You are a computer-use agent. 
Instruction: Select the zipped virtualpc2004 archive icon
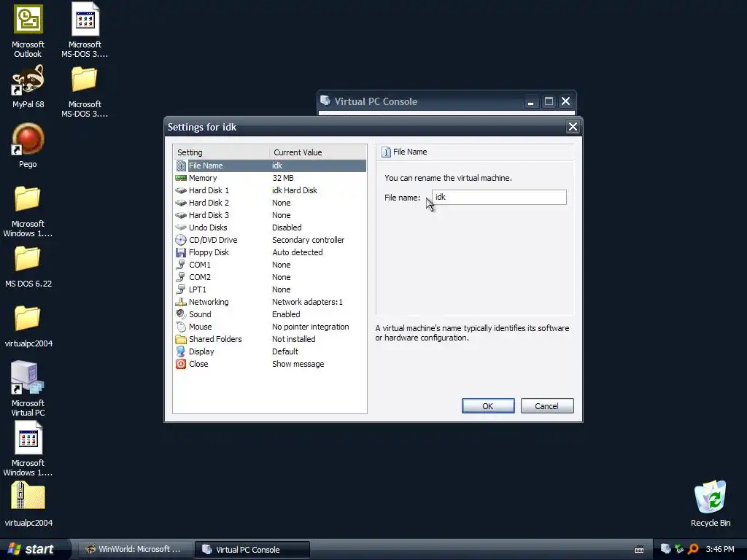28,496
